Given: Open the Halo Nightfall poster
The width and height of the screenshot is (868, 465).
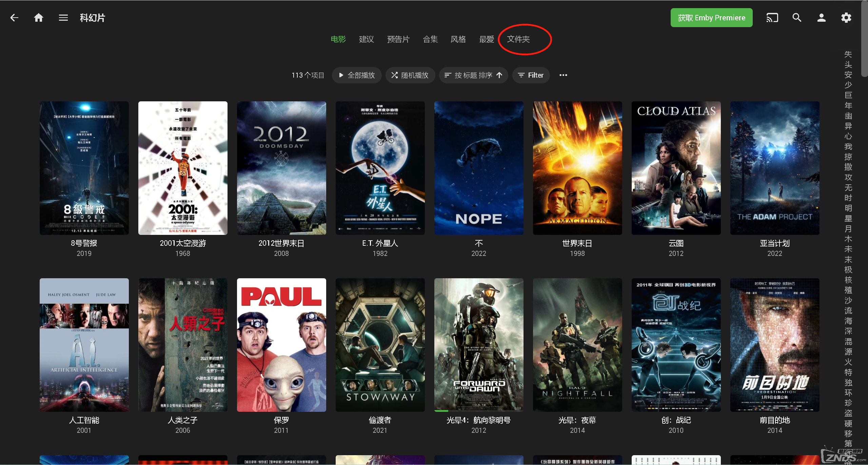Looking at the screenshot, I should pos(577,345).
